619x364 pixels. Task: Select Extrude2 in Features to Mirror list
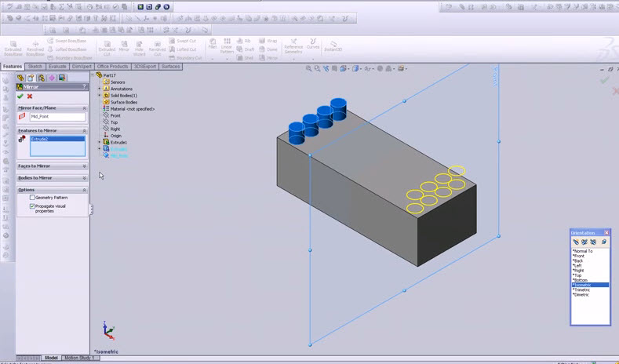(57, 139)
